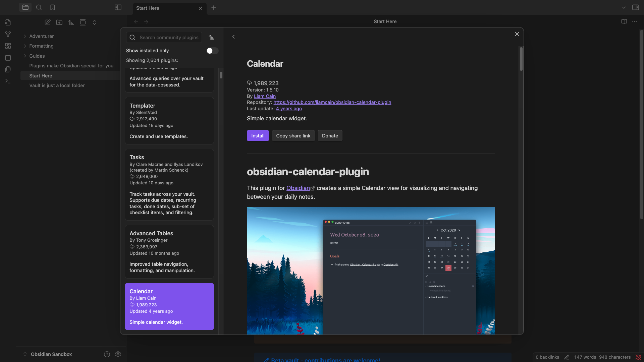Click the edit pencil icon in status bar
Screen dimensions: 644x362
(567, 357)
